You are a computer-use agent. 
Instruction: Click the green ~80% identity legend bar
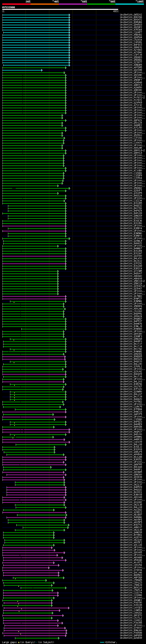[x=101, y=4]
